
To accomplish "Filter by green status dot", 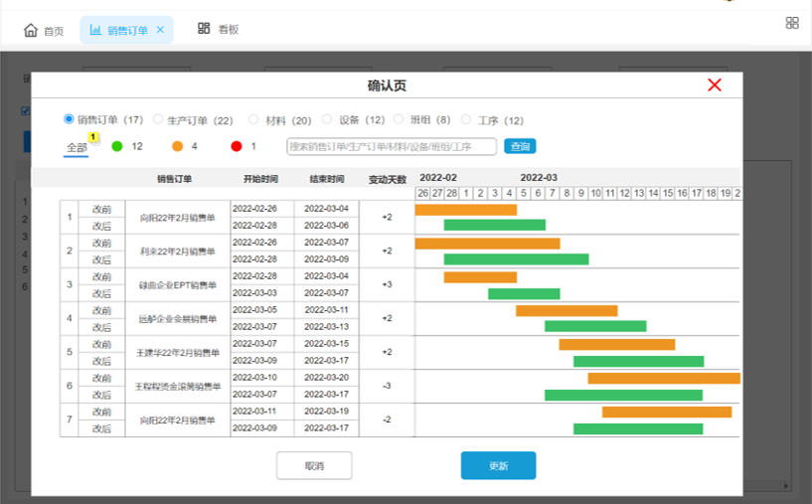I will pyautogui.click(x=117, y=146).
